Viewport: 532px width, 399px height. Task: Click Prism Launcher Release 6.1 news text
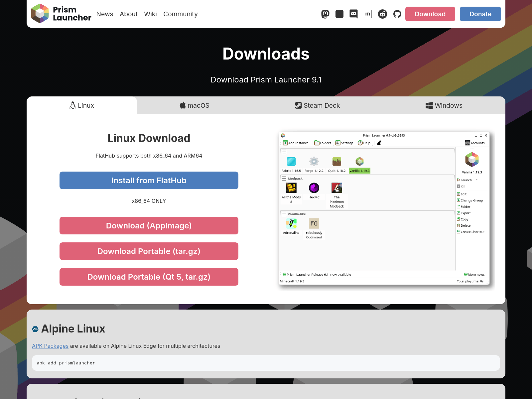coord(317,274)
